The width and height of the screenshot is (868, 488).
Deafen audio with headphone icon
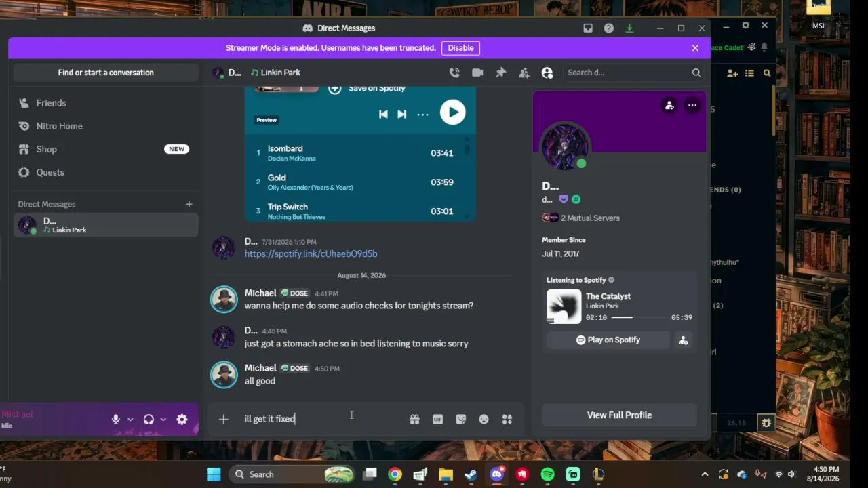(149, 420)
